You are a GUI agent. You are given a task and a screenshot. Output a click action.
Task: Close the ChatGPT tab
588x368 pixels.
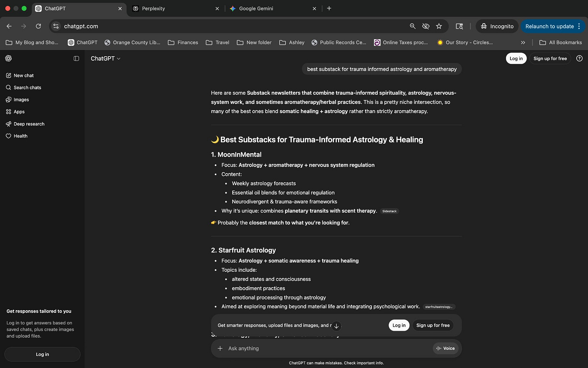click(120, 8)
